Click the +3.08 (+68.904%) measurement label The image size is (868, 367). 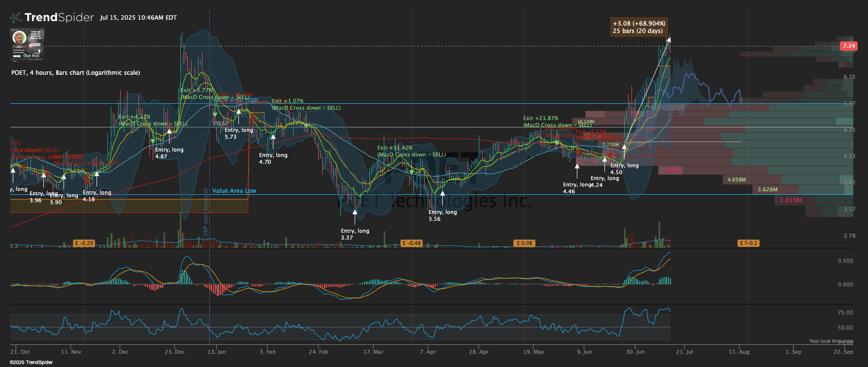[639, 27]
